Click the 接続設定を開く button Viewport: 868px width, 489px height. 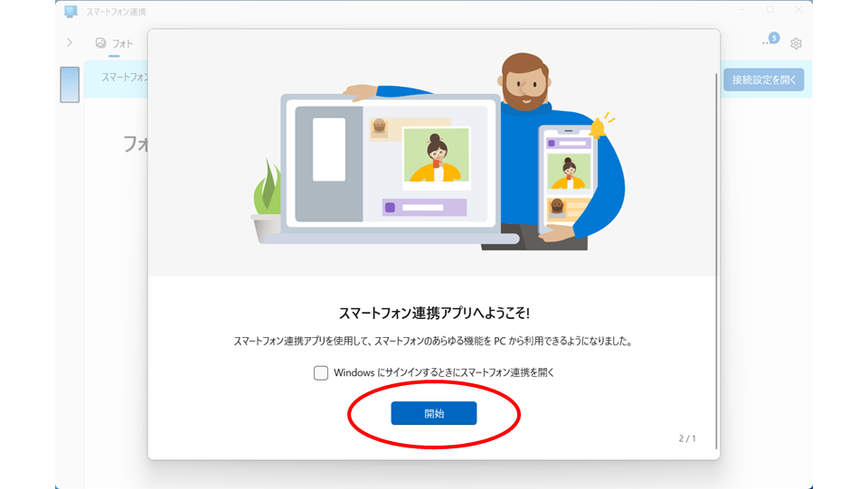click(764, 80)
